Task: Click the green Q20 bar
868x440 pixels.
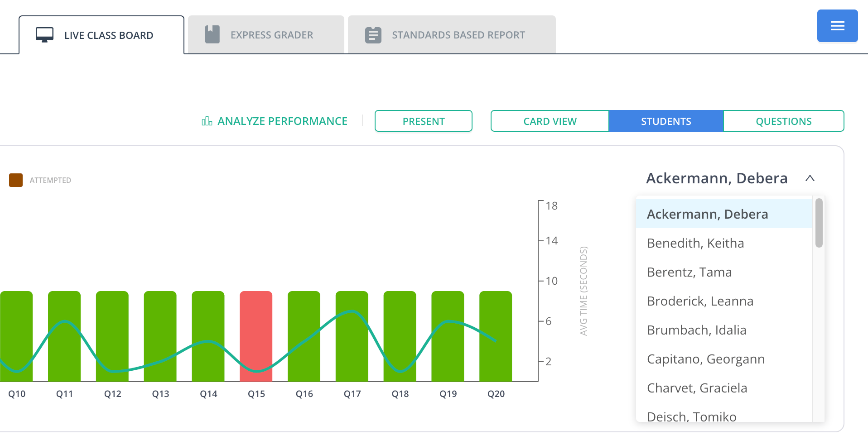Action: (496, 336)
